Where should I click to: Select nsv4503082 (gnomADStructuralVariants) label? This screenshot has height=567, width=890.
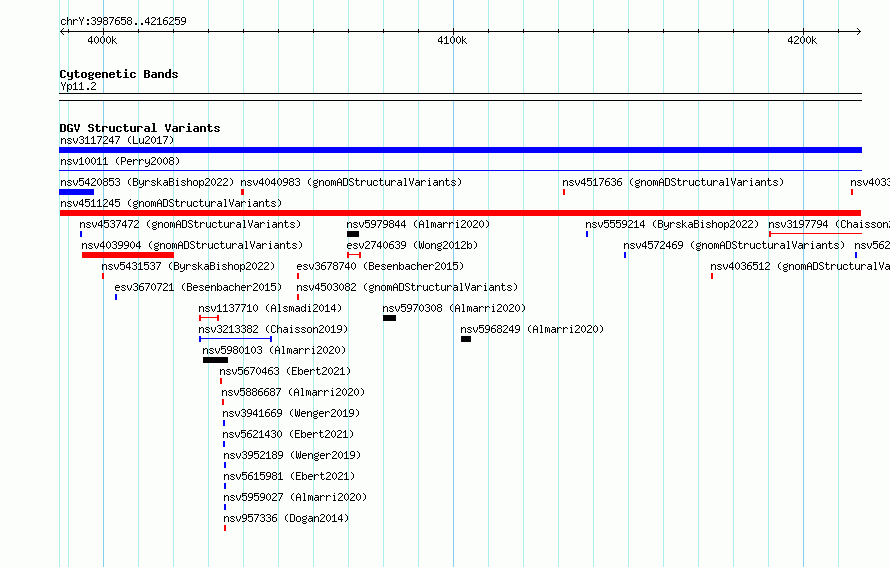[x=407, y=287]
